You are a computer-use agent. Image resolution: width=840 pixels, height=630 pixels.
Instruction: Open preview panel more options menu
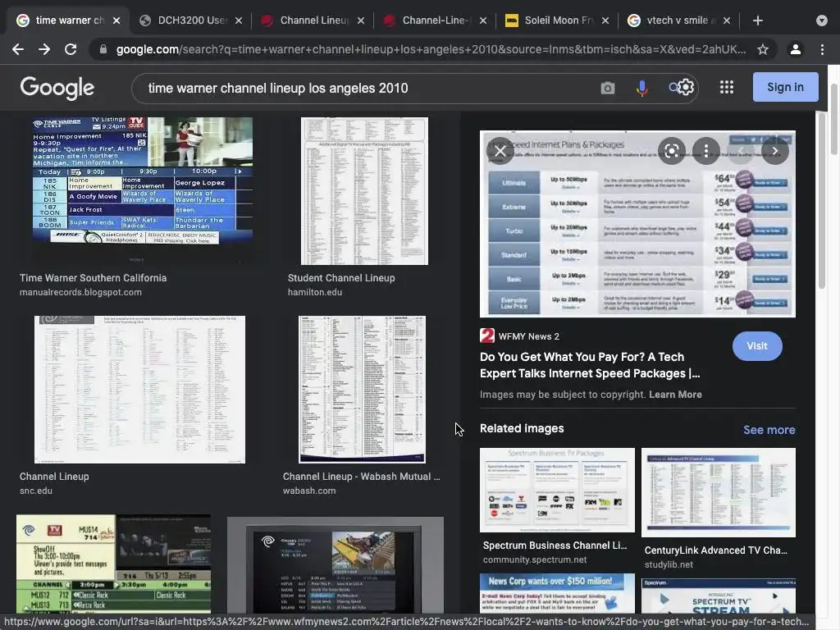tap(706, 151)
